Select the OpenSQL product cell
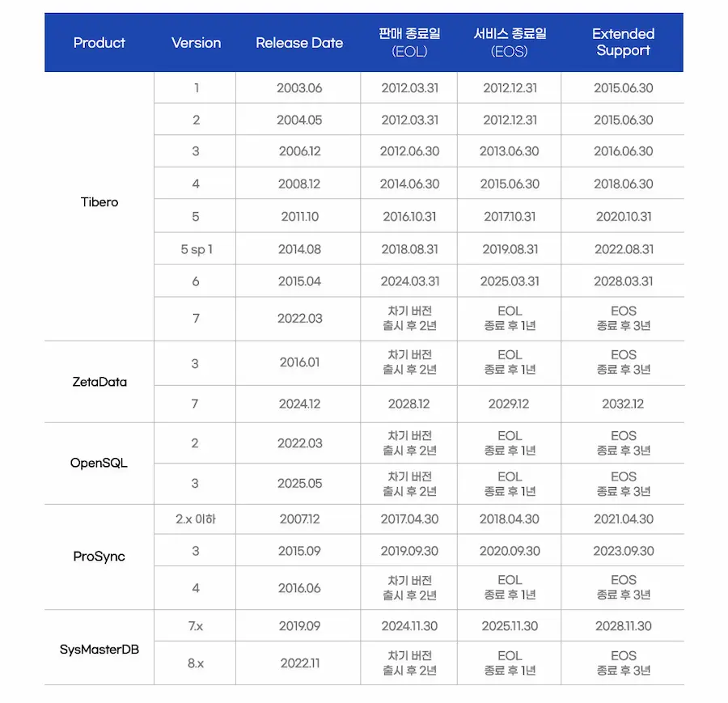 pyautogui.click(x=99, y=464)
